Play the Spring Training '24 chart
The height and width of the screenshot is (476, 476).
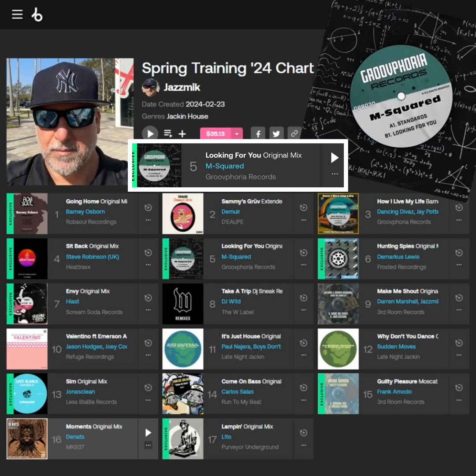150,134
